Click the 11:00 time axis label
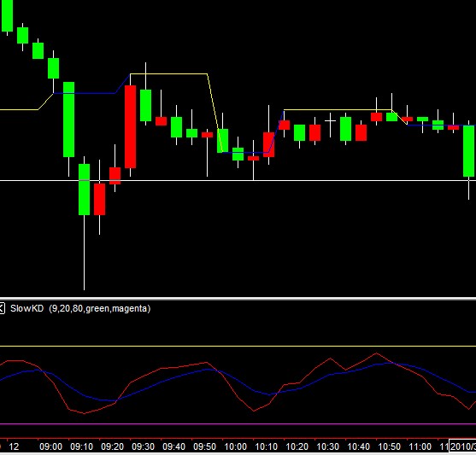Viewport: 476px width, 455px height. [x=420, y=446]
